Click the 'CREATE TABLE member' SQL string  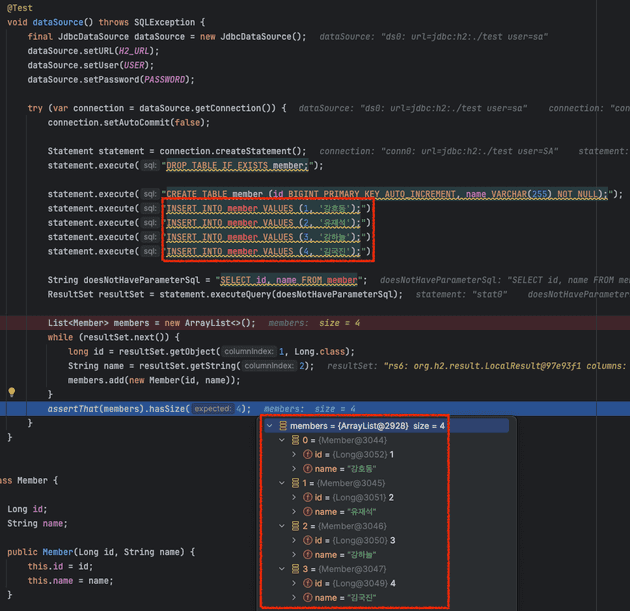pyautogui.click(x=387, y=194)
